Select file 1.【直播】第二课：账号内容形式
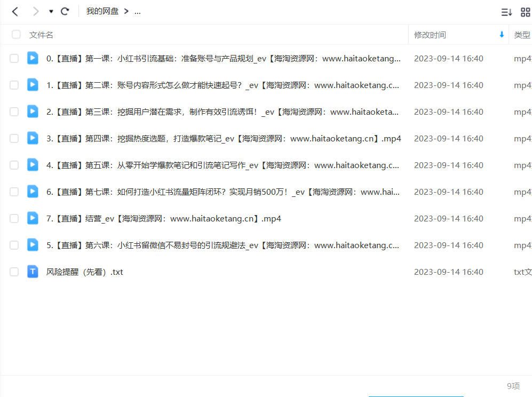This screenshot has height=397, width=532. click(x=223, y=85)
